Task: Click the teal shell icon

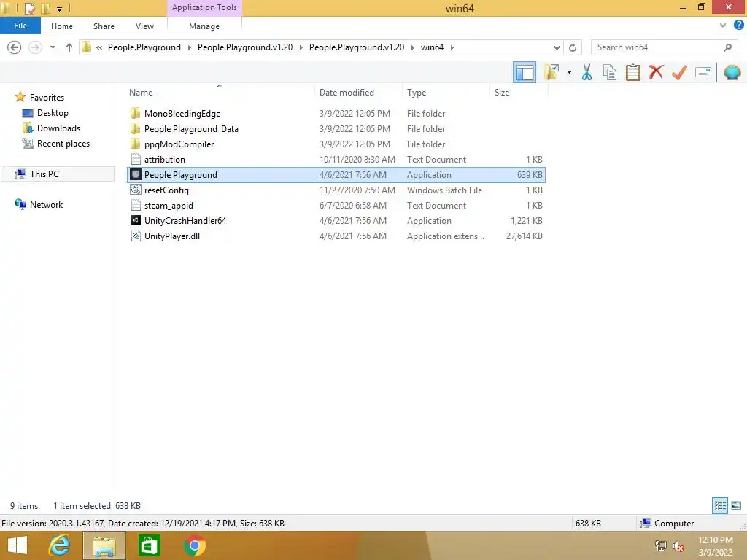Action: click(x=732, y=72)
